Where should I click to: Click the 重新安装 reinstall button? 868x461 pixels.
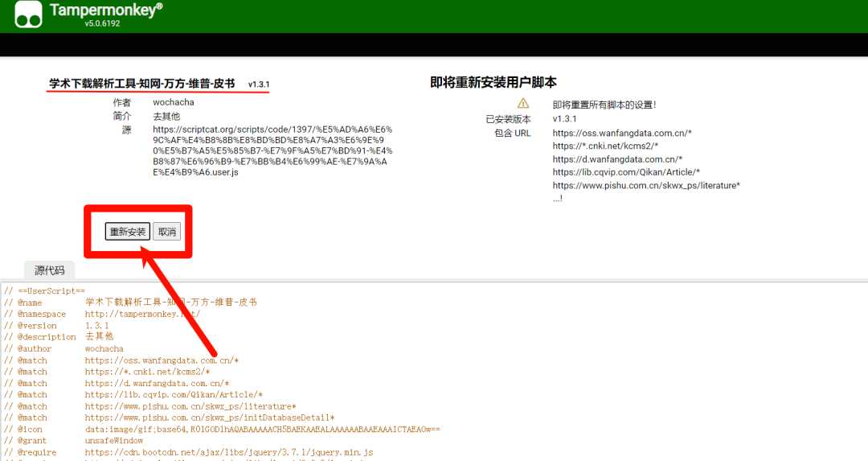[127, 232]
